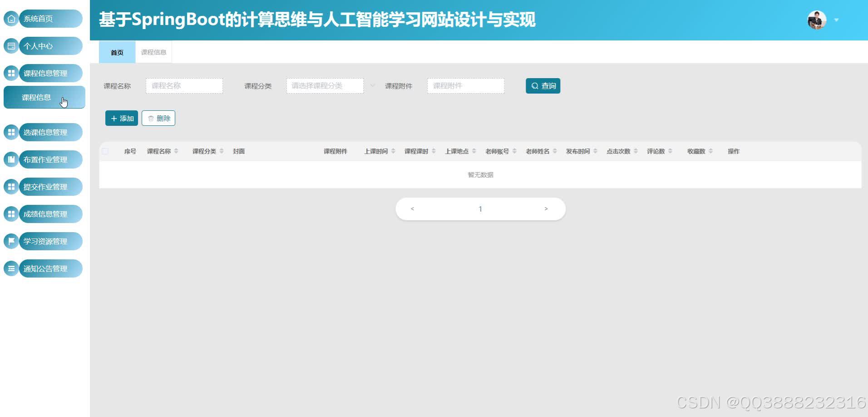Click the descending sort arrow on 上课时间
This screenshot has width=868, height=417.
tap(393, 153)
